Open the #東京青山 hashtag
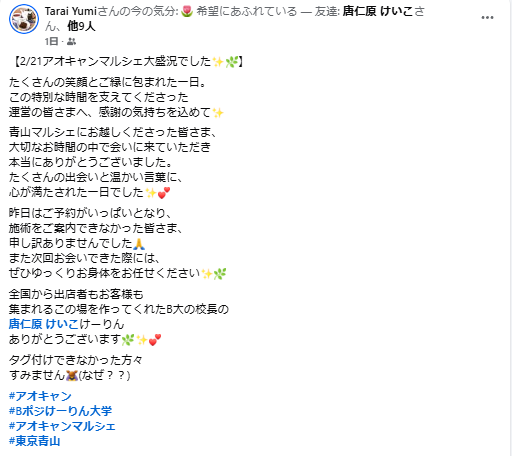512x456 pixels. [x=35, y=441]
